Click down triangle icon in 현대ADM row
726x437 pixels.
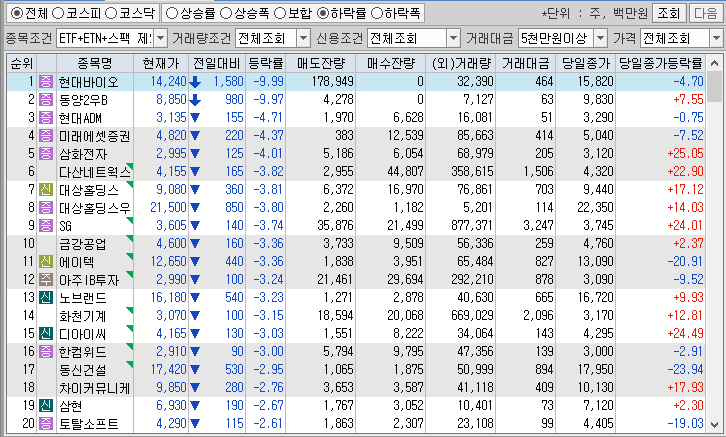[x=195, y=118]
